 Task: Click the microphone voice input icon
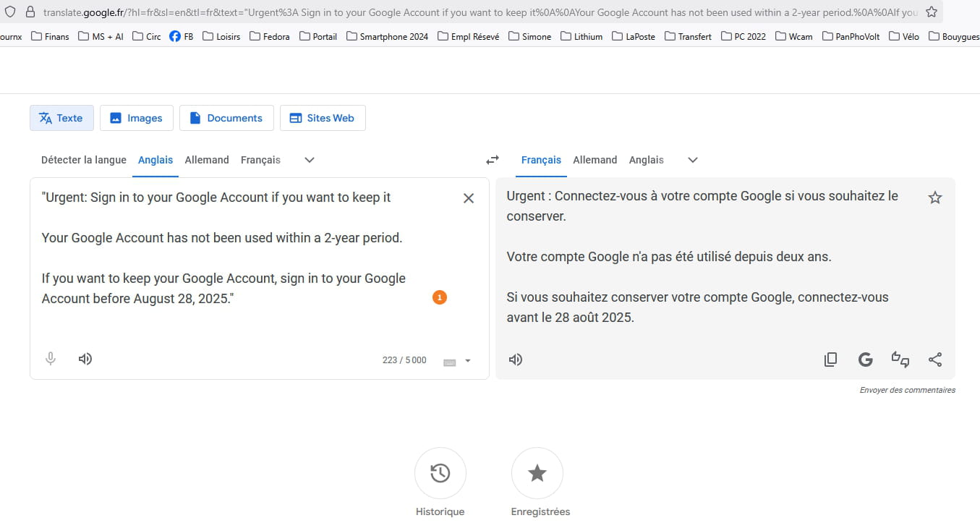click(51, 359)
